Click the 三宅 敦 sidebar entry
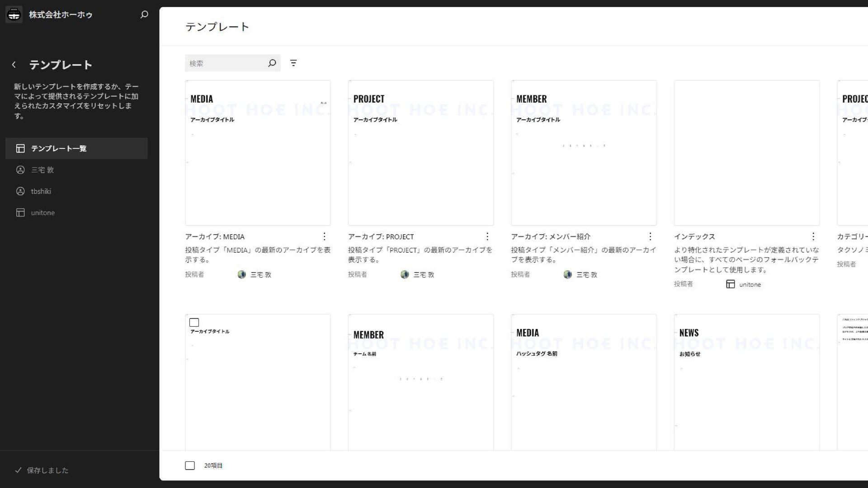This screenshot has width=868, height=488. point(42,170)
